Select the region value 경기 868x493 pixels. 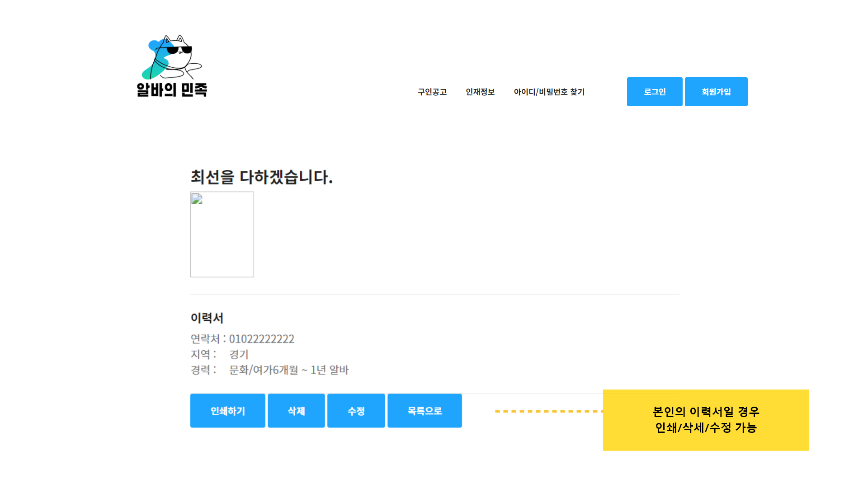coord(239,355)
